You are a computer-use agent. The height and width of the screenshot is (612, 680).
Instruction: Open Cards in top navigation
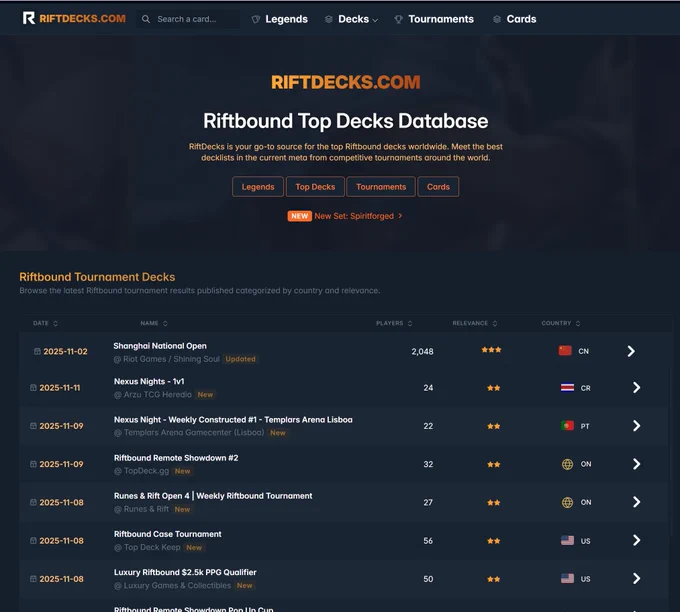521,19
